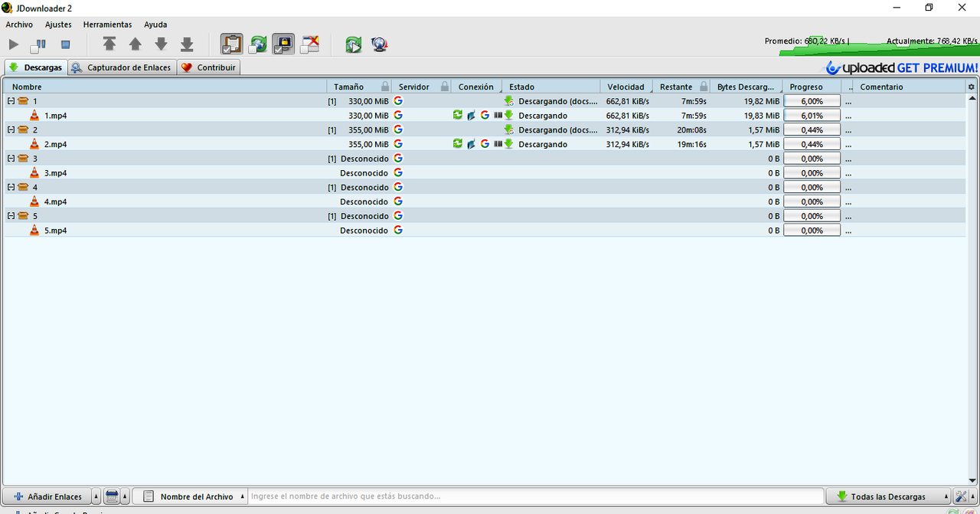Toggle silent mode icon with red X
The height and width of the screenshot is (514, 980).
(x=310, y=44)
